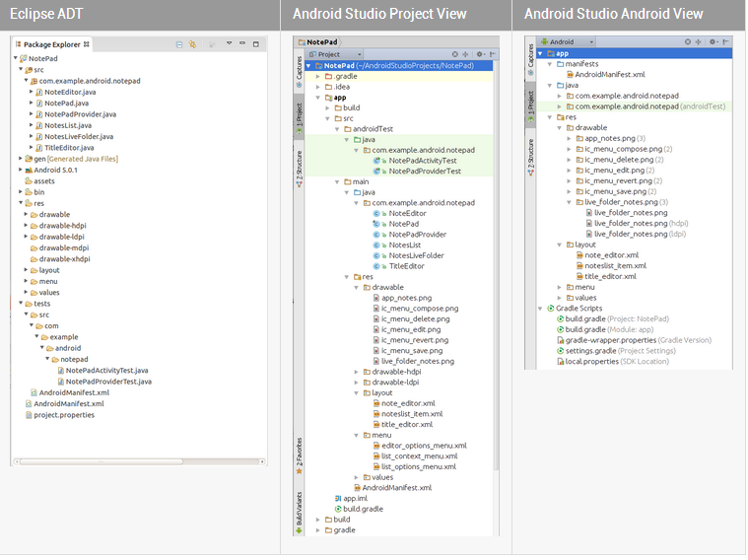Click Collapse All icon in Android view
The image size is (748, 560).
tap(699, 42)
